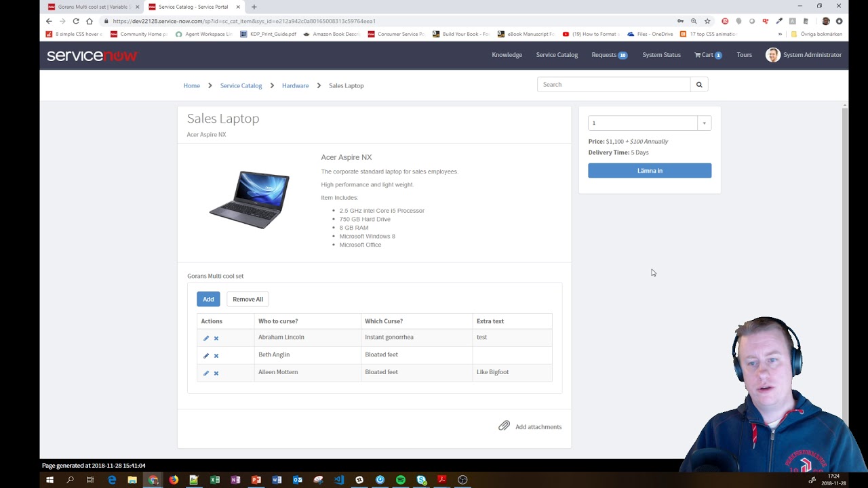Delete the Beth Anglin row

click(x=216, y=356)
